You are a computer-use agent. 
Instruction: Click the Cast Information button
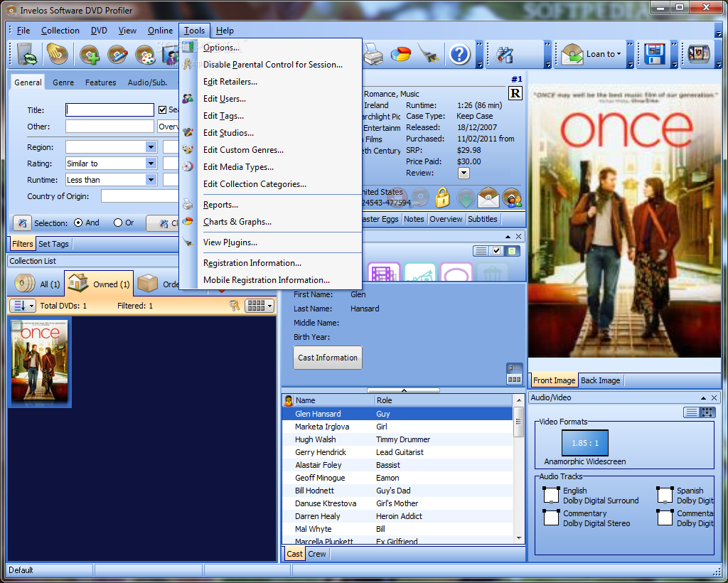coord(328,358)
